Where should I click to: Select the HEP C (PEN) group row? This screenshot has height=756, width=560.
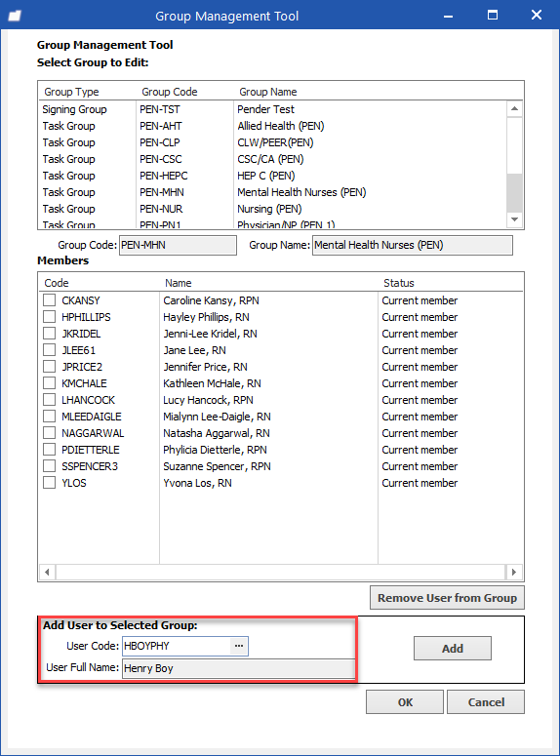point(272,176)
